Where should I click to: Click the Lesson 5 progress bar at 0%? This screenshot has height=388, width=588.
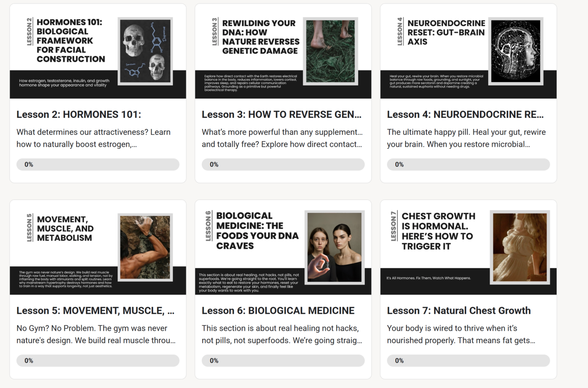click(98, 361)
